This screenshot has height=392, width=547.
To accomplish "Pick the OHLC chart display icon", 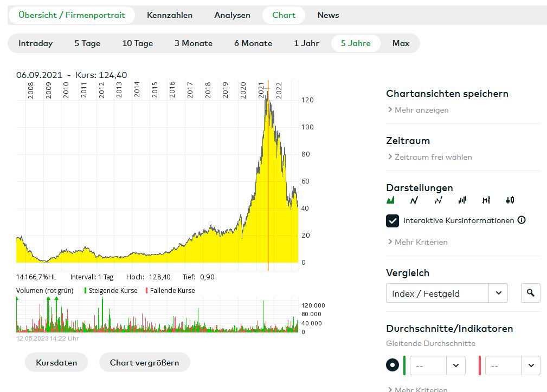I will click(x=486, y=200).
